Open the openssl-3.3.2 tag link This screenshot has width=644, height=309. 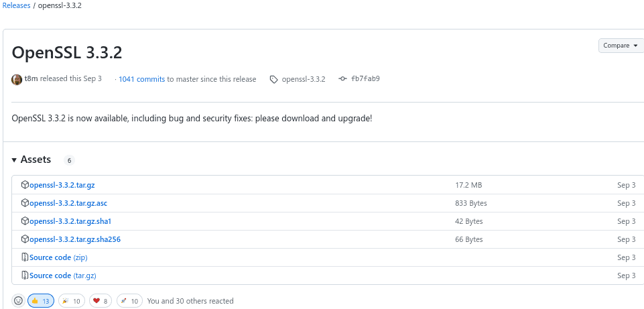(304, 79)
